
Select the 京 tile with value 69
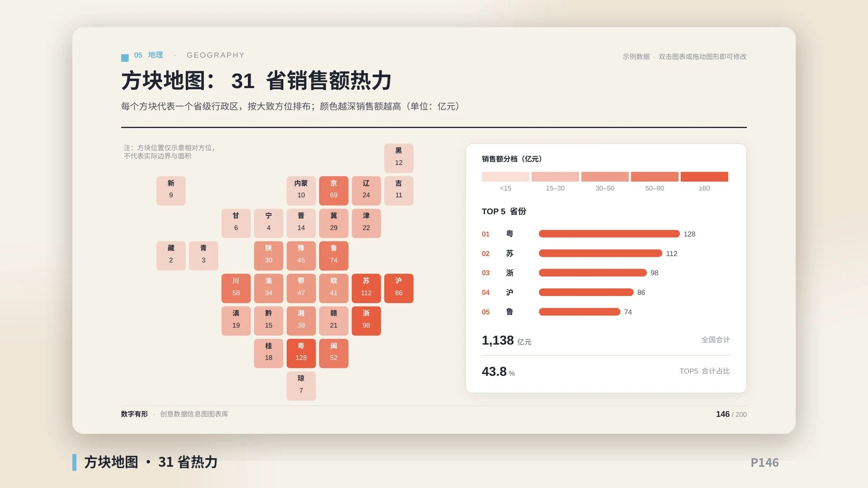pyautogui.click(x=334, y=191)
